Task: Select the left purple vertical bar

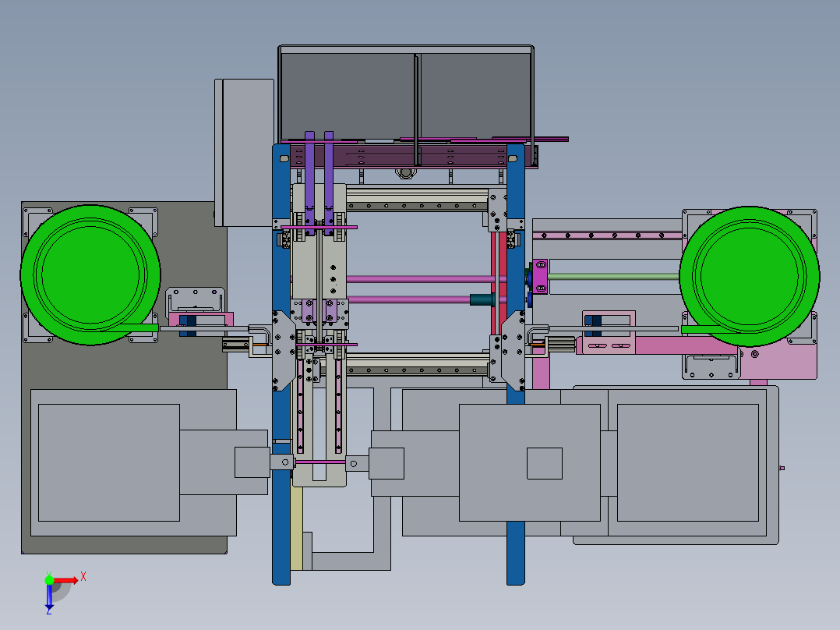Action: pyautogui.click(x=309, y=184)
